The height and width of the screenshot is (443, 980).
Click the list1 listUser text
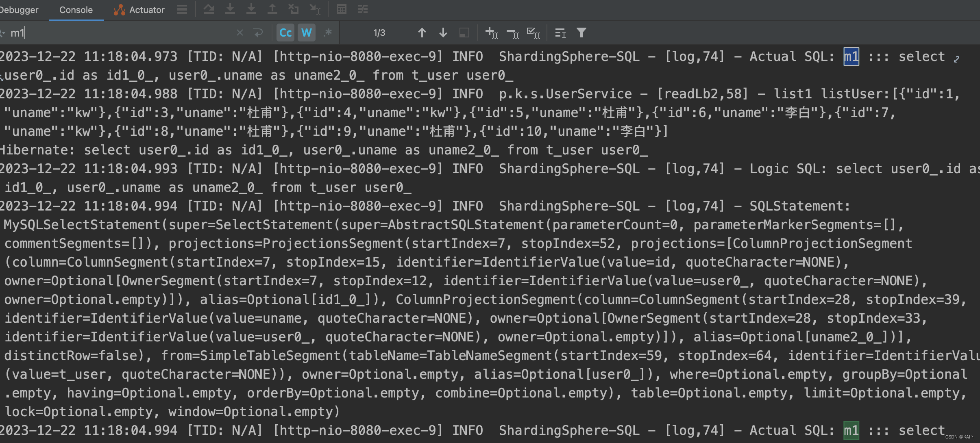(831, 94)
